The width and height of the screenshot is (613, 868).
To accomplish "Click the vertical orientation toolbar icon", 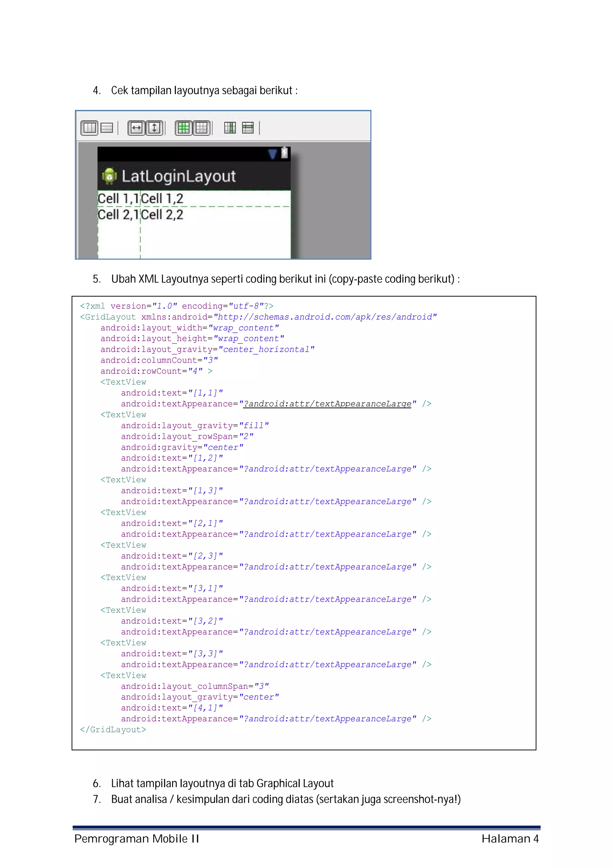I will pos(107,128).
